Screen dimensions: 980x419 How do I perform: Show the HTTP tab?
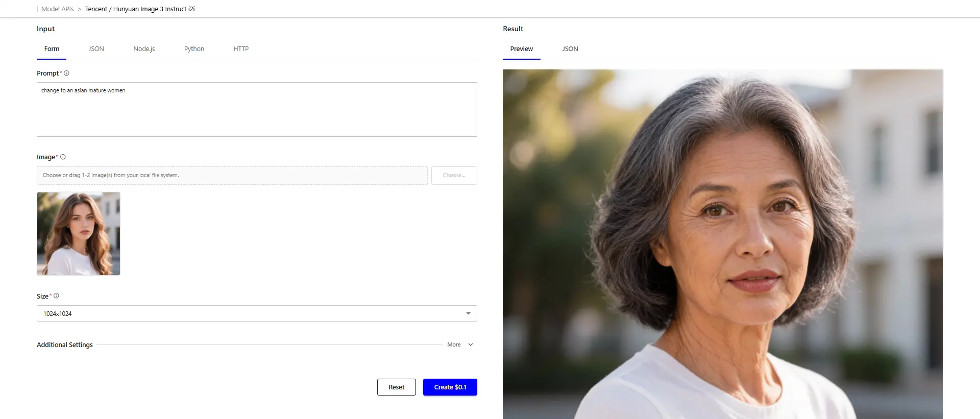[241, 49]
